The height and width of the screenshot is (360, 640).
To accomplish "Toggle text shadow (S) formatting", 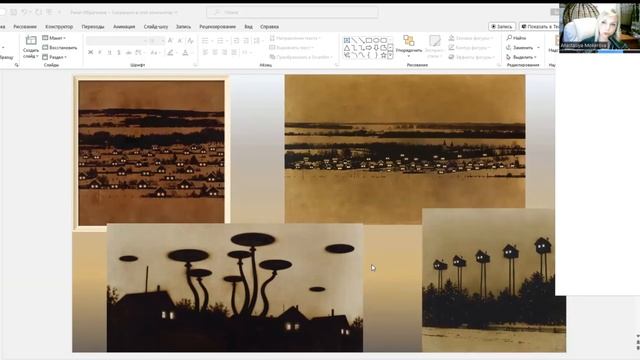I will tap(119, 52).
